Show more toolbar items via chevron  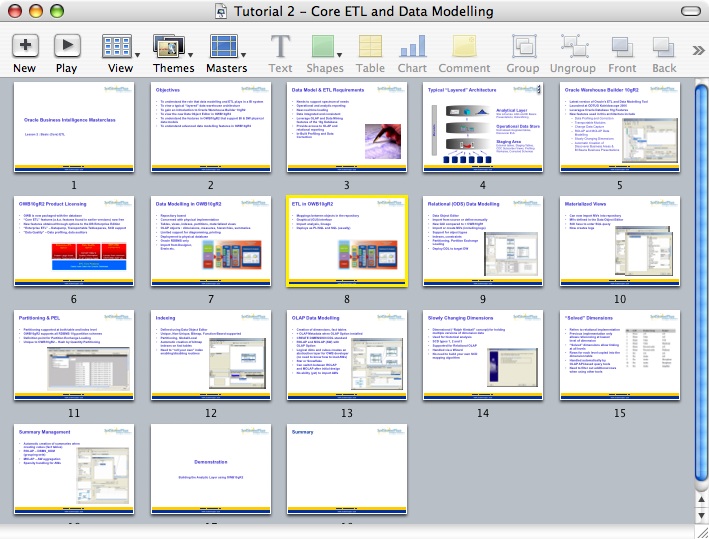[x=698, y=50]
